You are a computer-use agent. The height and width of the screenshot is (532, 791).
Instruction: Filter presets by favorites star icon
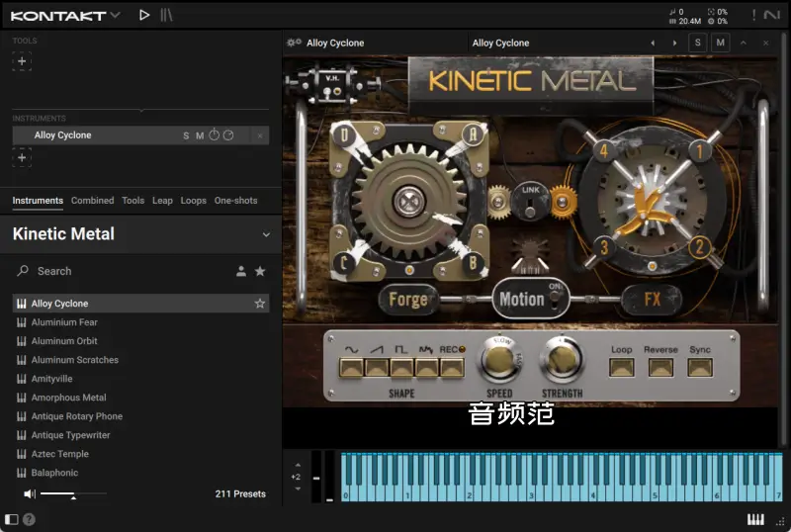tap(260, 271)
